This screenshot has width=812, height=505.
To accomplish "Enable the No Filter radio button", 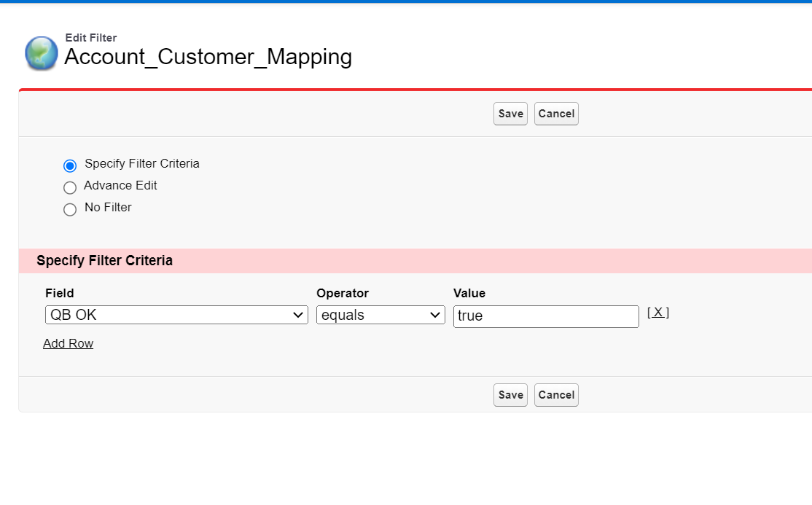I will pos(70,209).
